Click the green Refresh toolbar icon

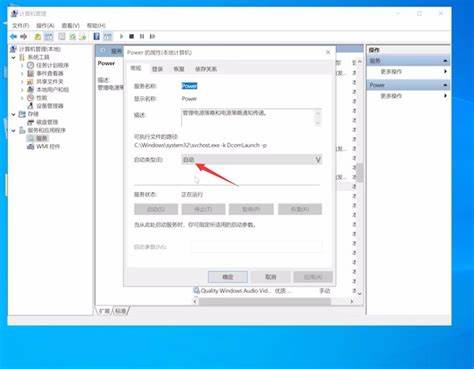(72, 36)
